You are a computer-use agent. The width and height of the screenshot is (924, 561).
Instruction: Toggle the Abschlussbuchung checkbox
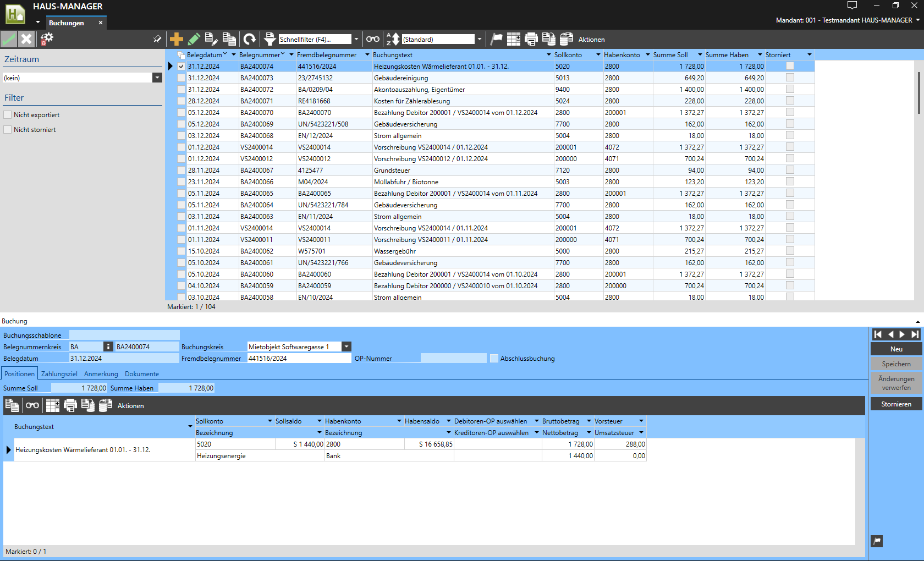point(494,359)
